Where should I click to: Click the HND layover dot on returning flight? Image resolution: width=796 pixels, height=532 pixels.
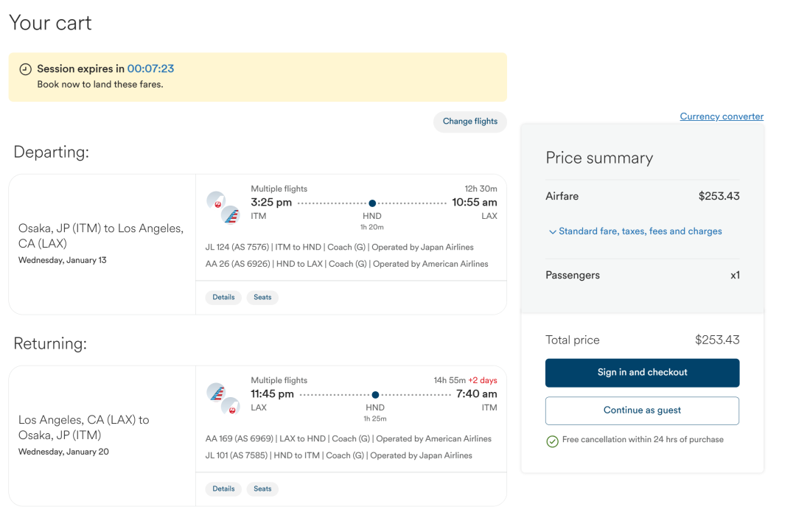(375, 394)
